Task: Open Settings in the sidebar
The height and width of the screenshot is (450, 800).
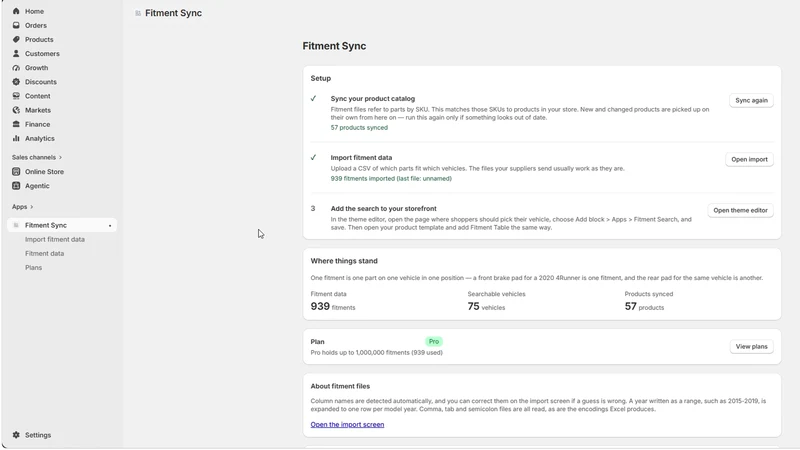Action: coord(38,435)
